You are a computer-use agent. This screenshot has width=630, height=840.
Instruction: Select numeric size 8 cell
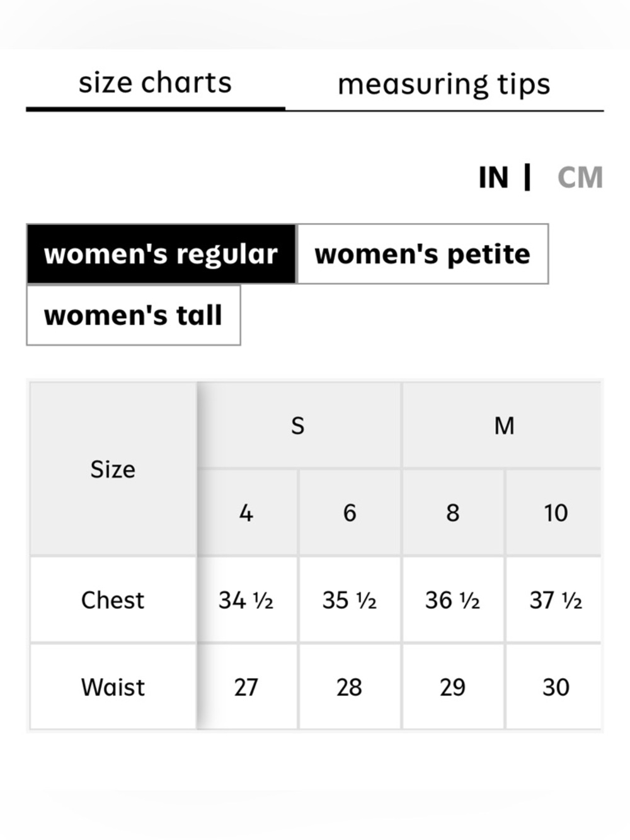[453, 512]
